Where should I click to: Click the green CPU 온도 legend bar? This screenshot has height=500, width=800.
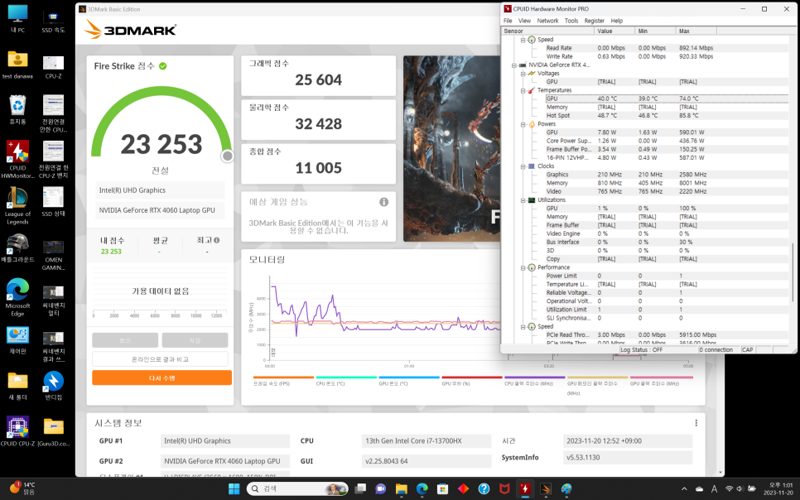[346, 378]
